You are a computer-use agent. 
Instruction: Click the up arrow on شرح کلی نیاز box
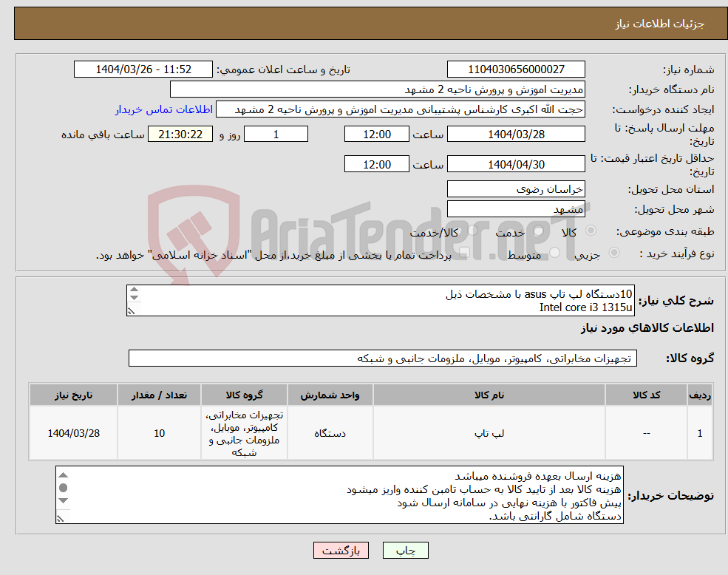(x=134, y=290)
